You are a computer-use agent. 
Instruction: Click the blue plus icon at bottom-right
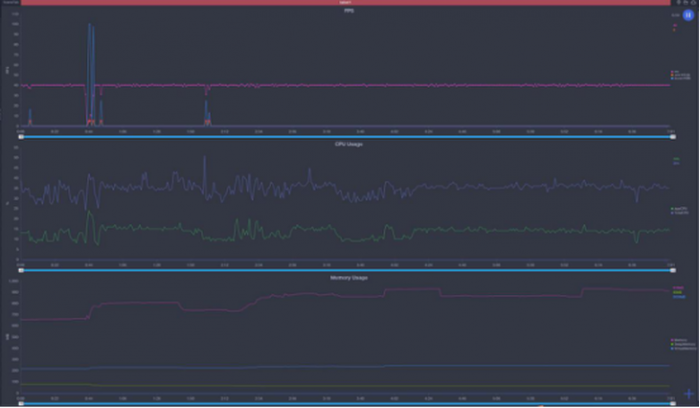coord(689,394)
